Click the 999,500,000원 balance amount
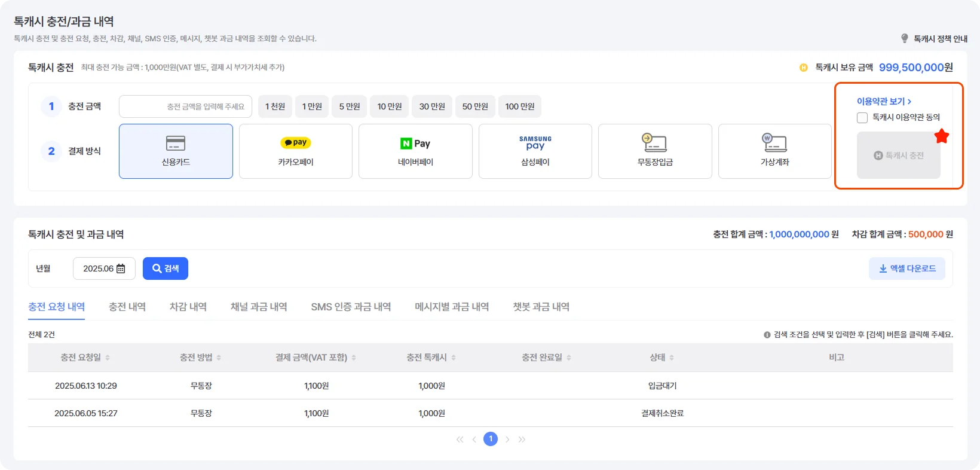Screen dimensions: 980x470 click(916, 68)
